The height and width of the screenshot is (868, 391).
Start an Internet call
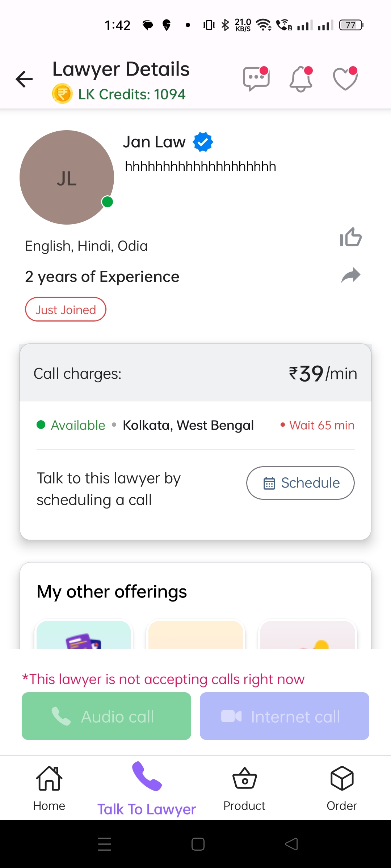(x=285, y=716)
